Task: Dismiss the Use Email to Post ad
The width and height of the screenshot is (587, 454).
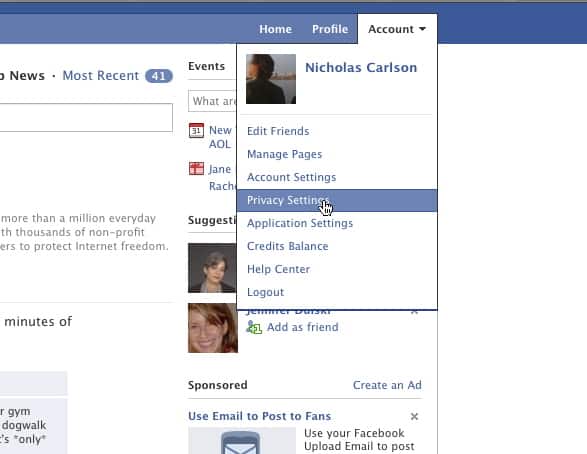Action: pos(414,416)
